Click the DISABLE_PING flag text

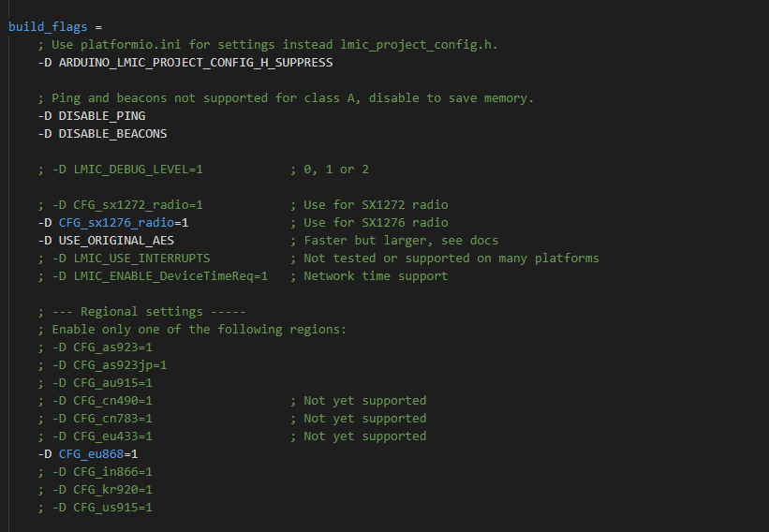[101, 116]
